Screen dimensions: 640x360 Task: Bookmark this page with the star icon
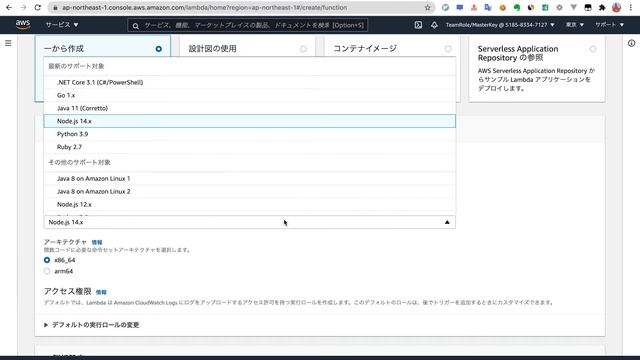[427, 7]
